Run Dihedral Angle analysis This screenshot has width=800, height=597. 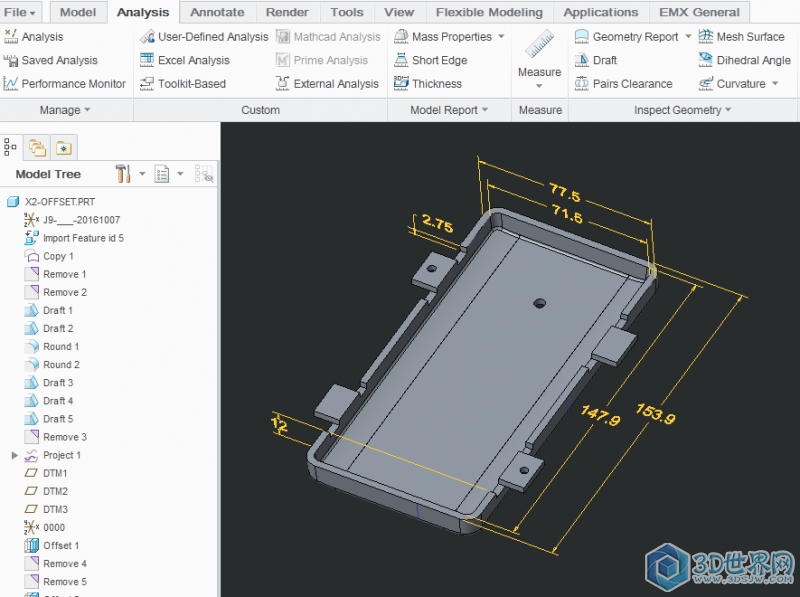click(x=745, y=60)
